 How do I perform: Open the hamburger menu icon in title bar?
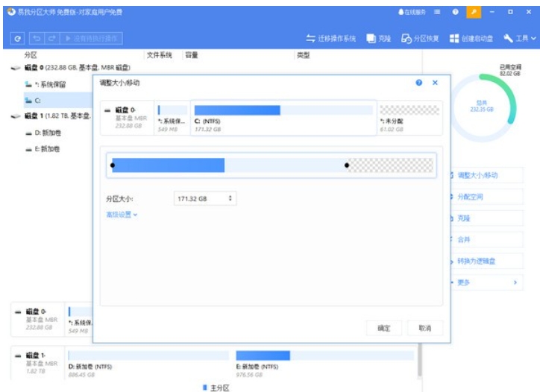coord(437,12)
